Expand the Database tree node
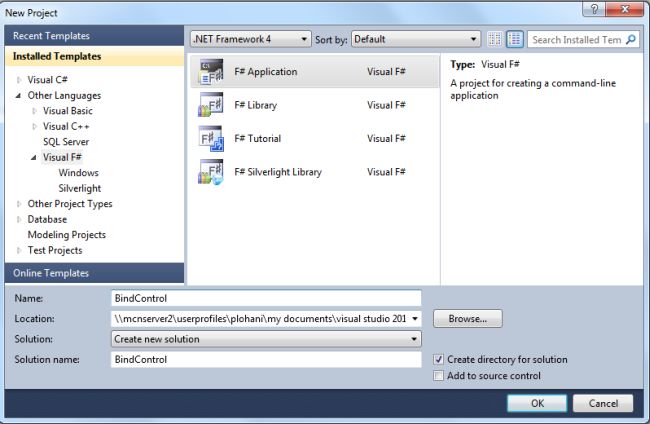 click(x=19, y=219)
